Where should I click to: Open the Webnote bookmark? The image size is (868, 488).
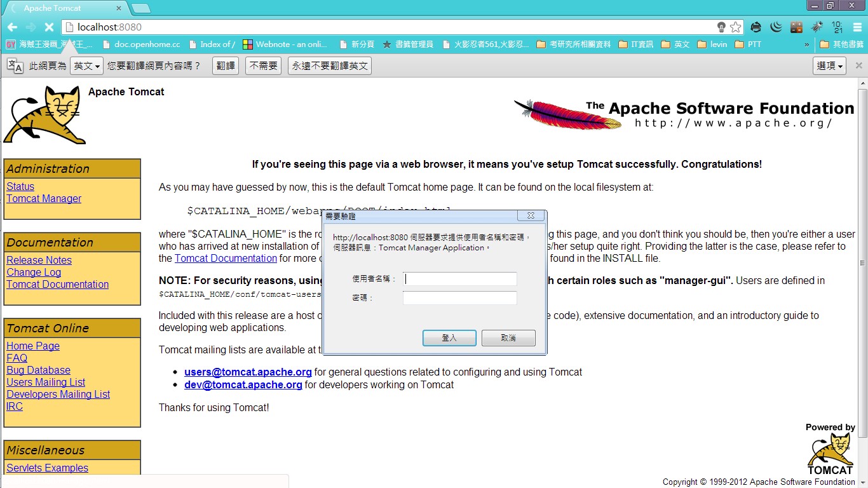pos(285,44)
